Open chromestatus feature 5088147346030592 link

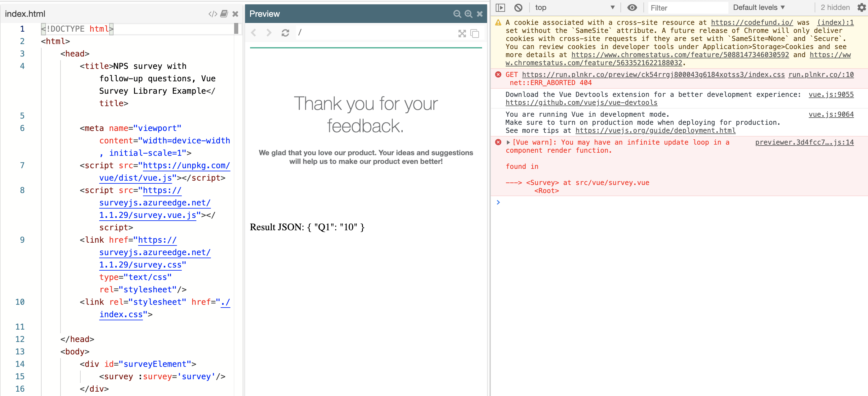pos(680,55)
